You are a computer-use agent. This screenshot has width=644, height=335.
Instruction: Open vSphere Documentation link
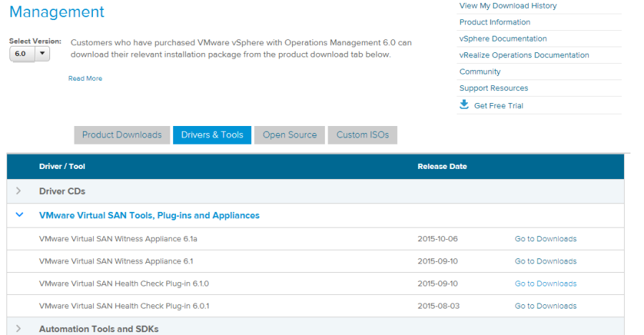click(502, 39)
